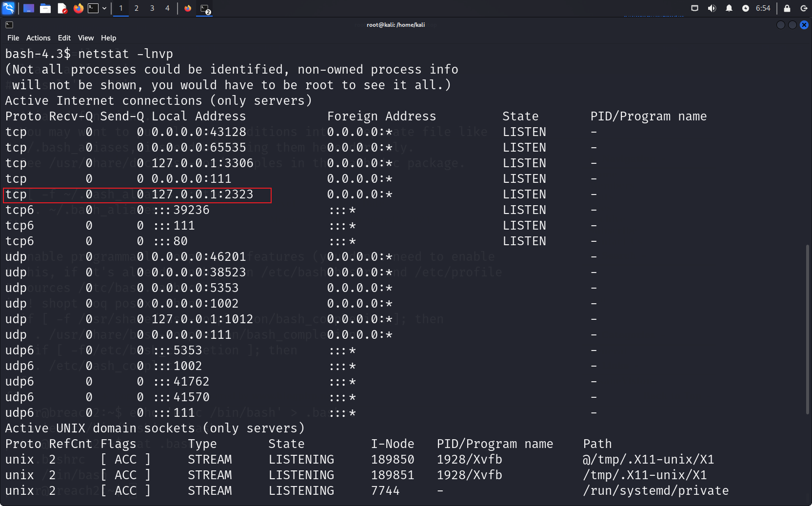This screenshot has width=812, height=506.
Task: Click the terminal vertical scrollbar
Action: tap(809, 330)
